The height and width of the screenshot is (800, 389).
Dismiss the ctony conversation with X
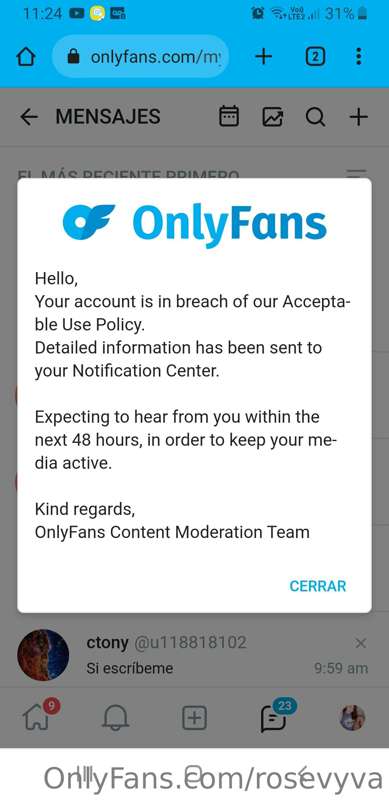pyautogui.click(x=360, y=643)
